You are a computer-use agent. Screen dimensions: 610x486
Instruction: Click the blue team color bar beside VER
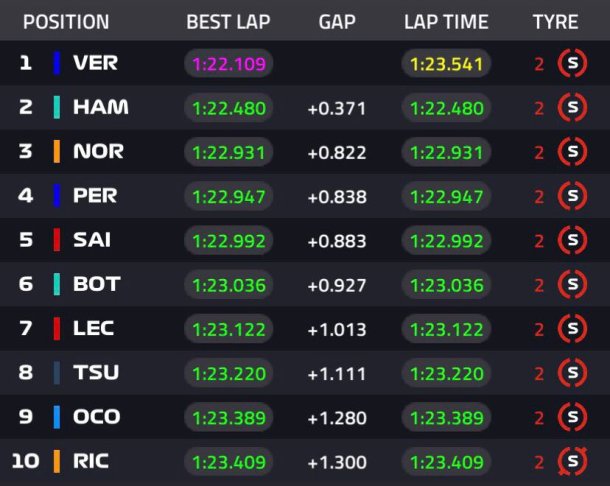(57, 63)
